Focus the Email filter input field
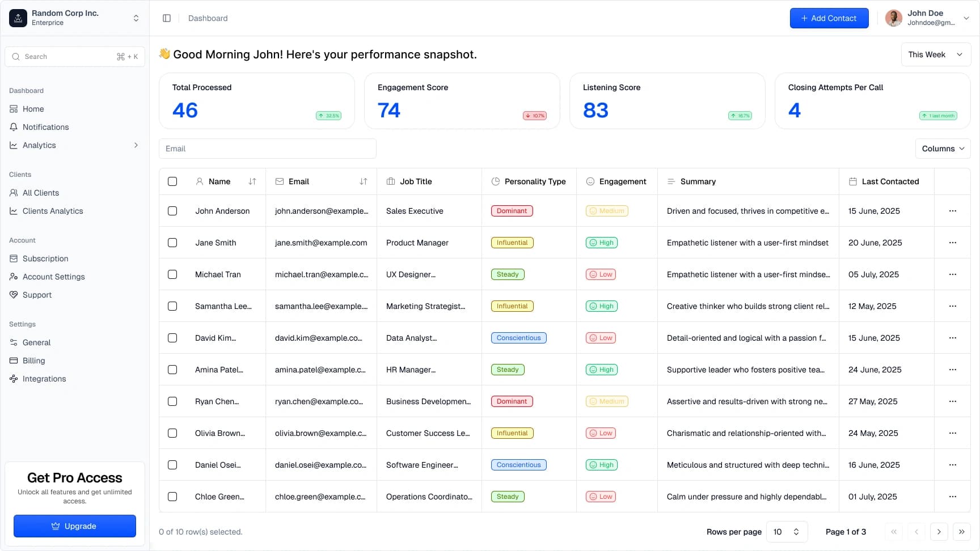The height and width of the screenshot is (551, 980). (267, 149)
